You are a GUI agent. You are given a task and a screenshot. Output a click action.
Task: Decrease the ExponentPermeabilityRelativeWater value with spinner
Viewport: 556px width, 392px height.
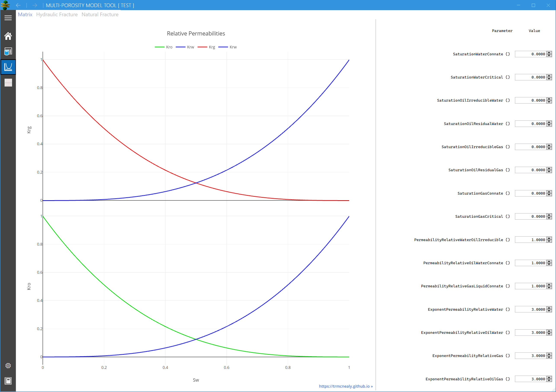click(x=549, y=311)
